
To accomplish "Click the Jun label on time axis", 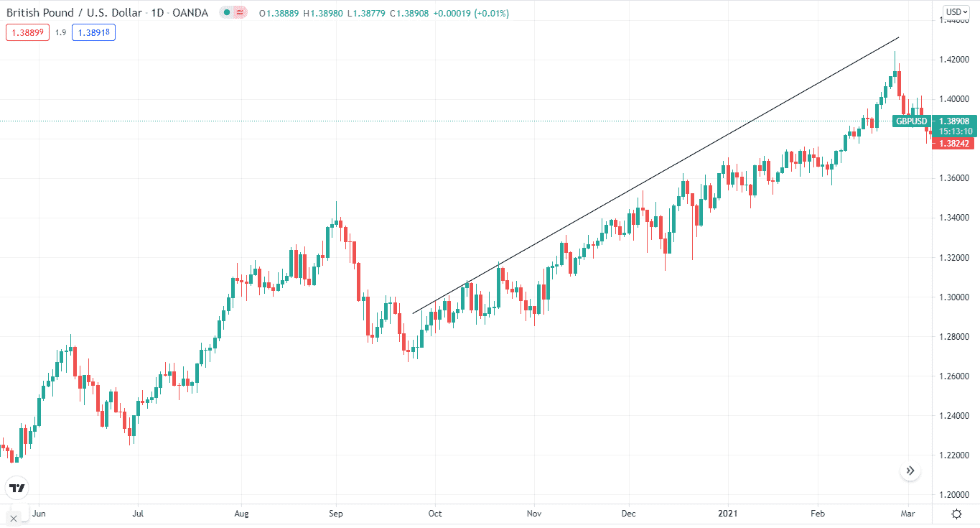I will (38, 514).
